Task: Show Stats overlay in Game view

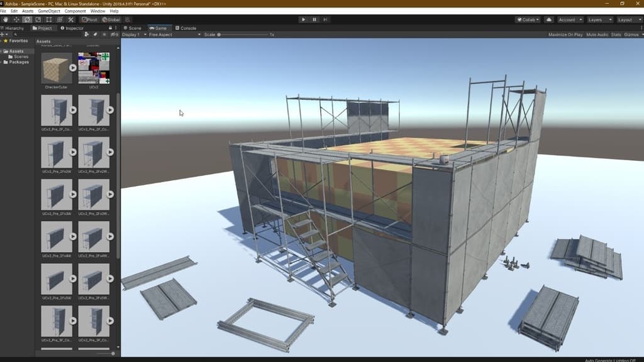Action: pyautogui.click(x=616, y=35)
